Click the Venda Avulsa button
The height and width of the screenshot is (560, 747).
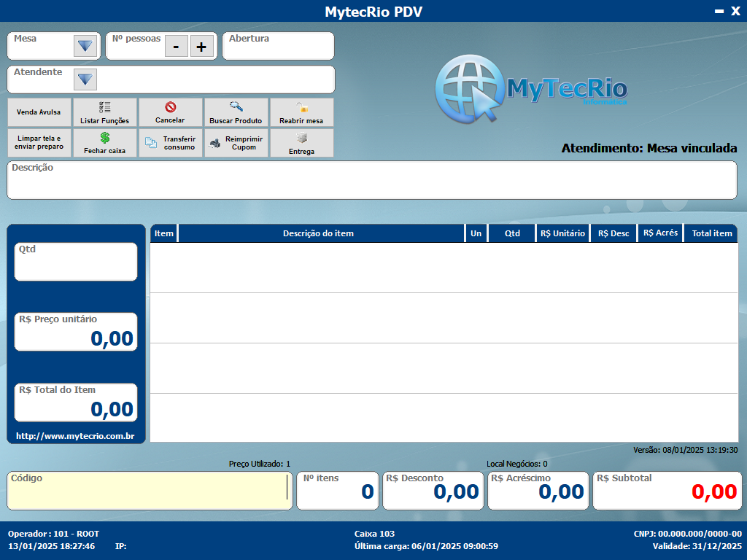(x=39, y=112)
